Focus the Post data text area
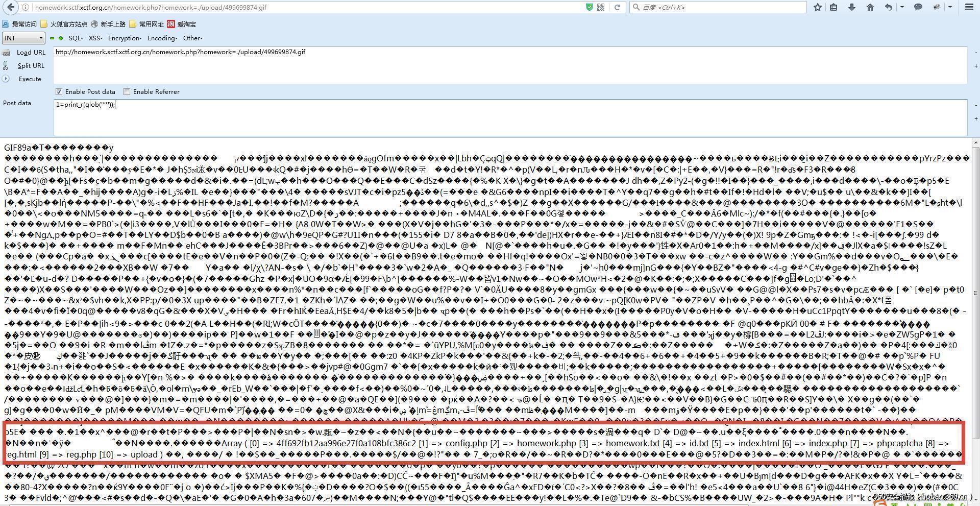This screenshot has height=506, width=980. pos(510,118)
